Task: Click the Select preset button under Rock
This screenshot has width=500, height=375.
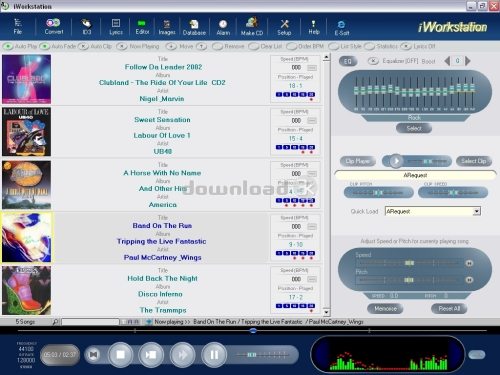Action: (x=414, y=128)
